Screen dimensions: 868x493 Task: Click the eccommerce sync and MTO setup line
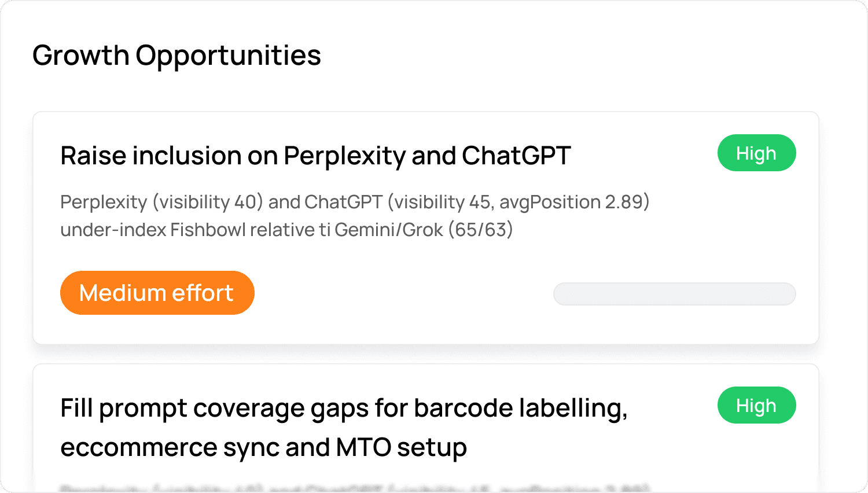tap(263, 447)
